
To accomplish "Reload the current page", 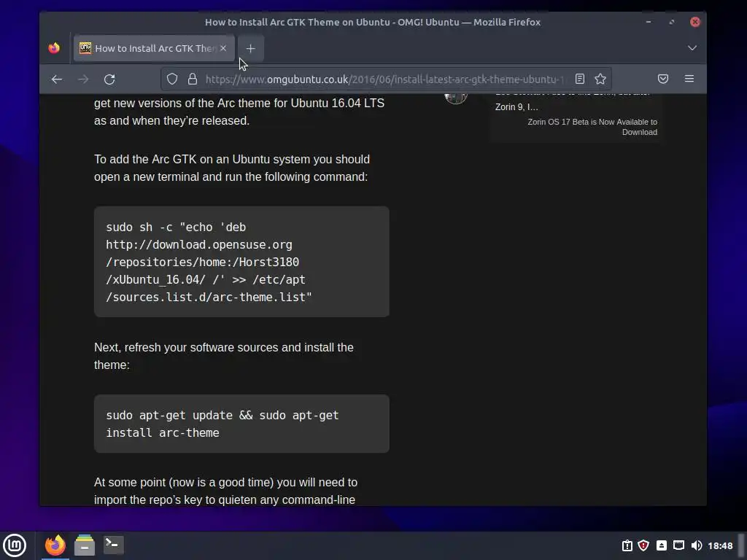I will (x=109, y=79).
